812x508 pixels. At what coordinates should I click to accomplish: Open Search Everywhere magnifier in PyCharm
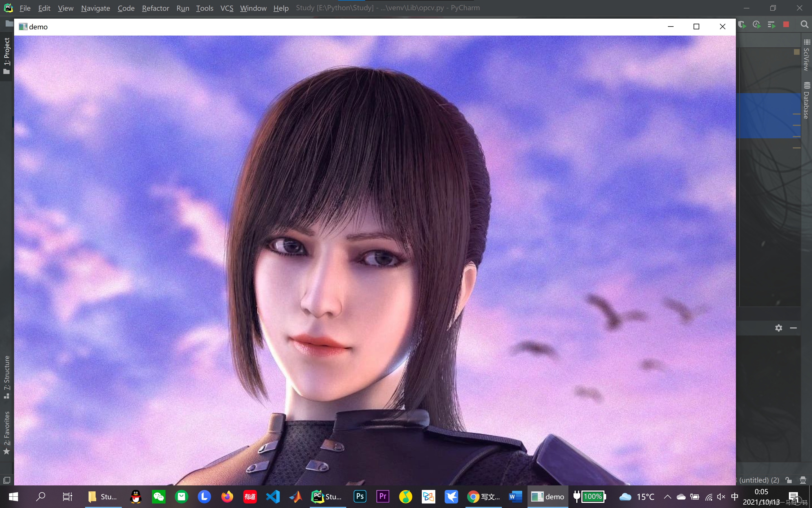(804, 25)
